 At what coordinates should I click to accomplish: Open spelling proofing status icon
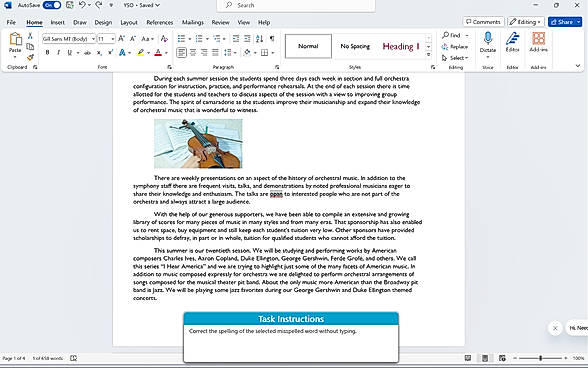tap(74, 358)
